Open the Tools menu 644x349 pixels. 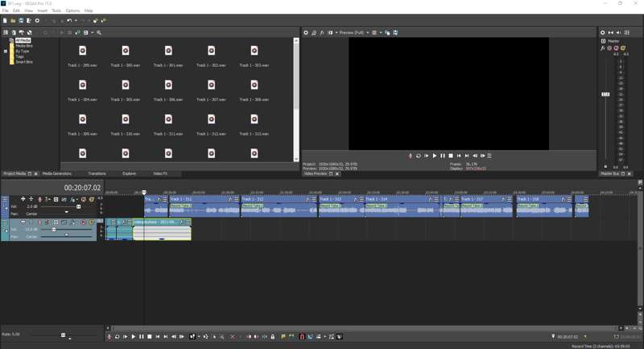click(x=56, y=10)
